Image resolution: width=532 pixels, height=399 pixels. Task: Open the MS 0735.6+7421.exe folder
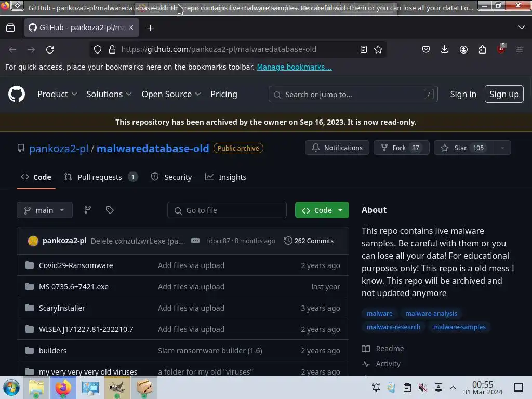coord(74,287)
